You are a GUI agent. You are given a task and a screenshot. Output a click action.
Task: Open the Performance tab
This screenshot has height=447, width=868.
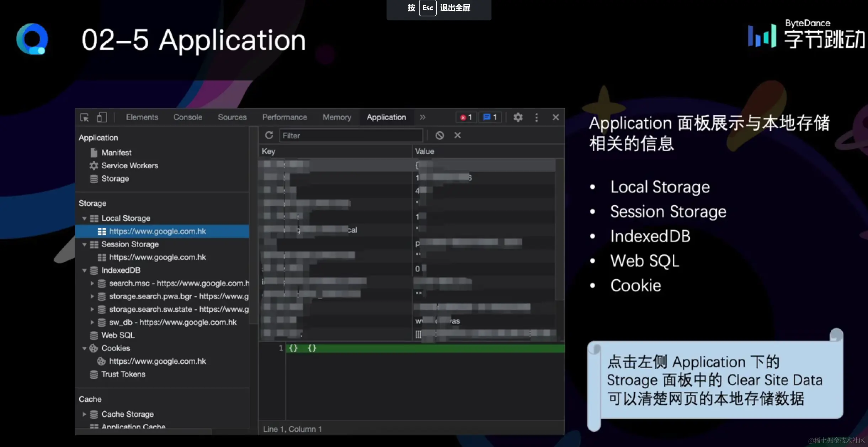[284, 117]
